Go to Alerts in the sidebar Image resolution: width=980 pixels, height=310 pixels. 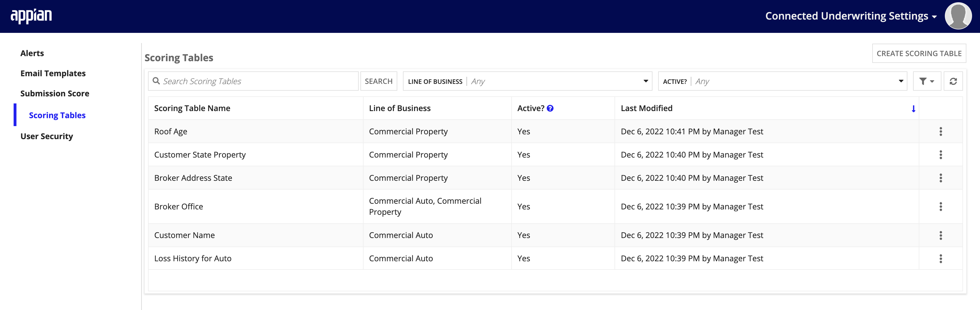point(32,53)
